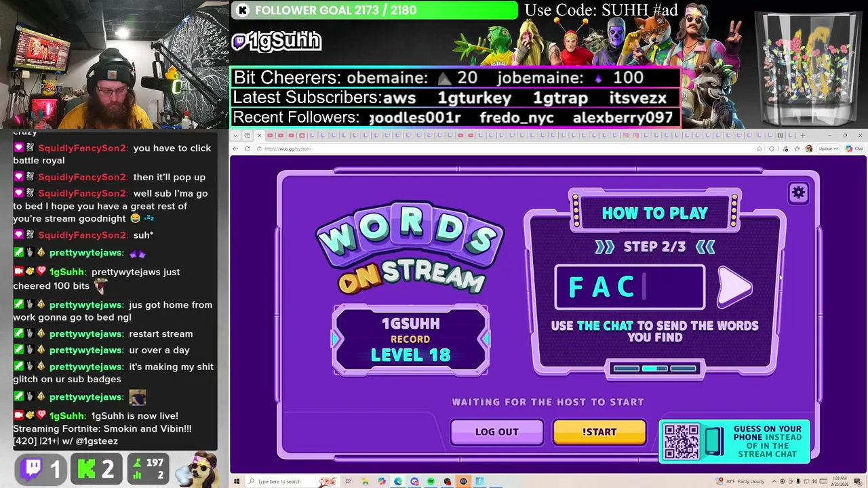Open the browser extensions icon
868x488 pixels.
771,148
